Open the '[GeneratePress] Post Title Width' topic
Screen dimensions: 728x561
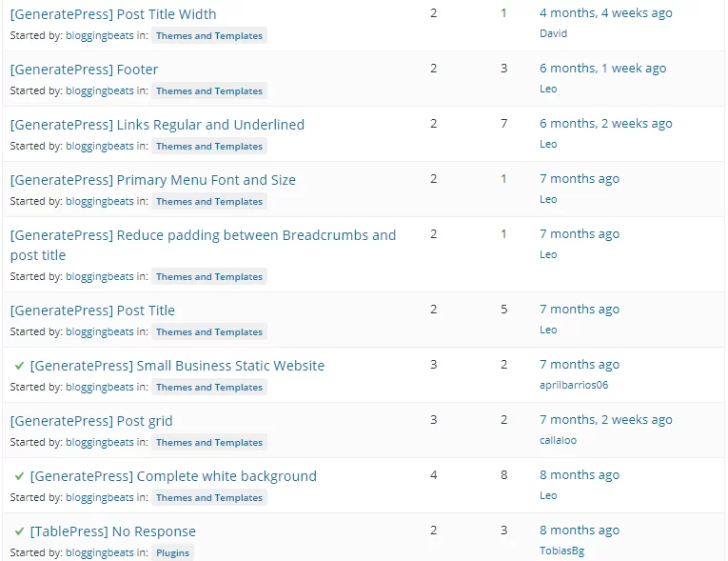(x=113, y=14)
